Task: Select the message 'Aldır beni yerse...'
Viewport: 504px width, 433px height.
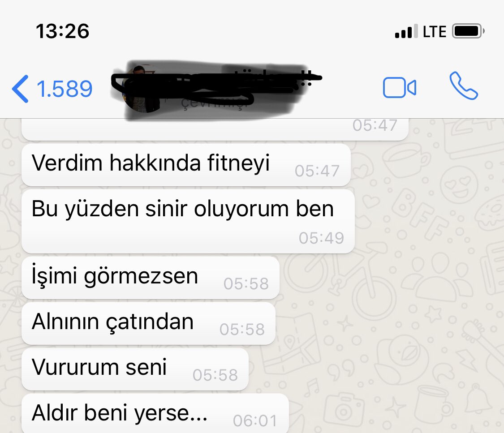Action: click(x=155, y=414)
